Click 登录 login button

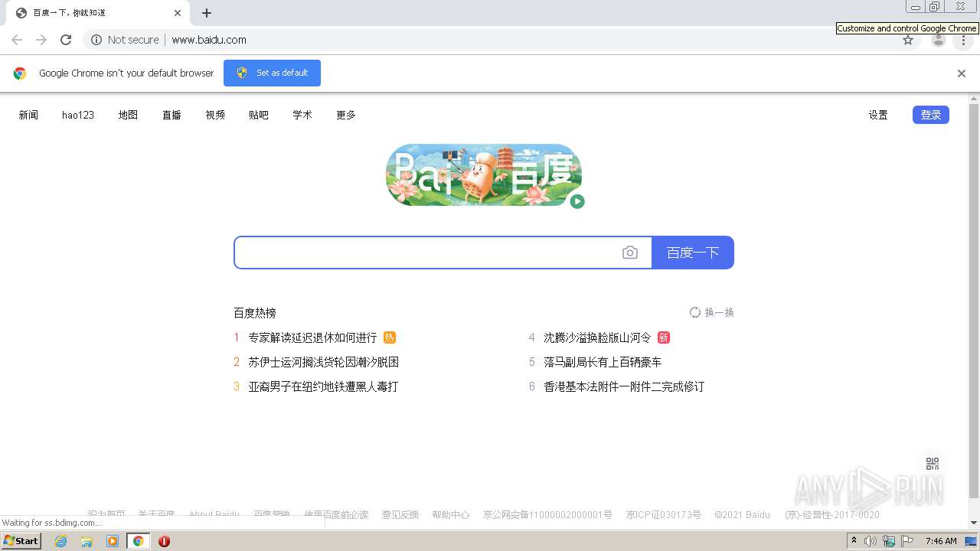(931, 115)
